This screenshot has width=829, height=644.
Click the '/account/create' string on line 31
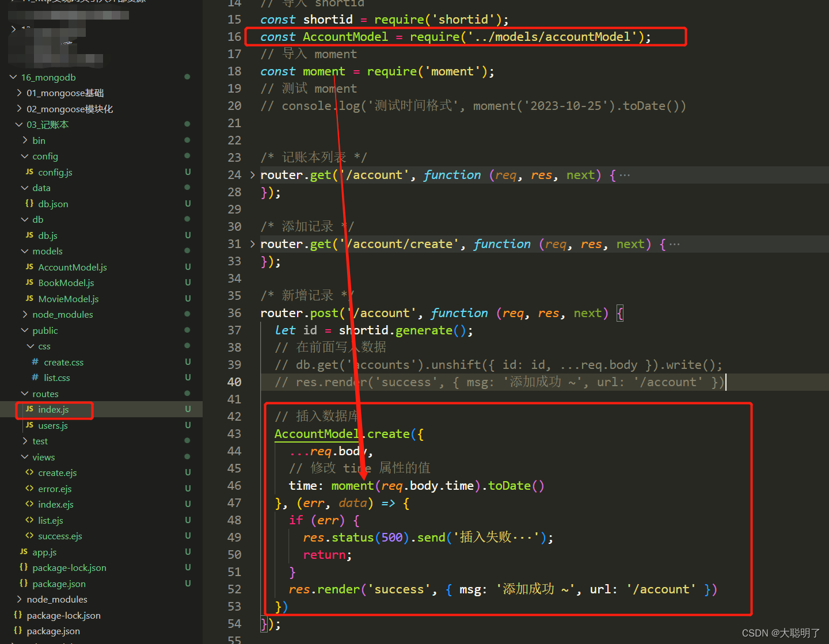click(x=400, y=244)
